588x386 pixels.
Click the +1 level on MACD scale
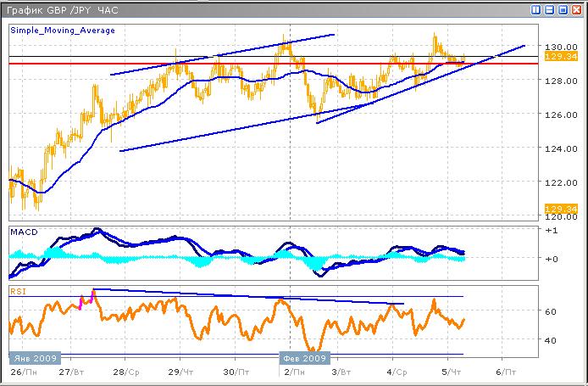pos(551,231)
